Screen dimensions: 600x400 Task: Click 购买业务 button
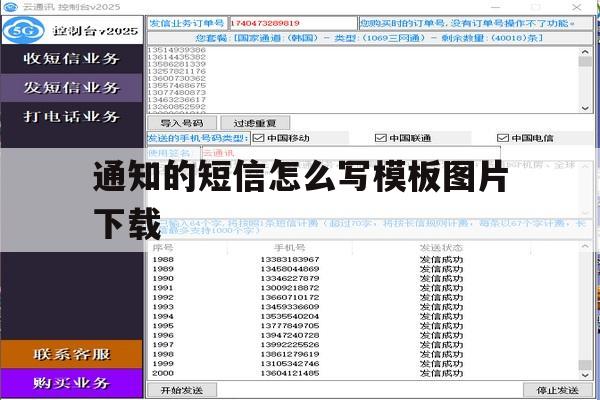coord(72,383)
